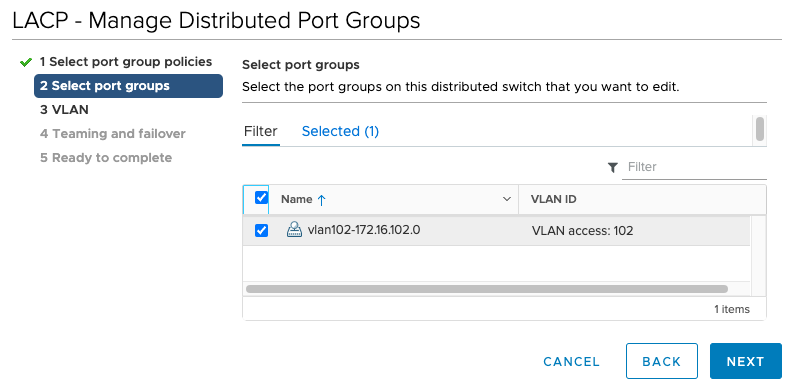Uncheck the vlan102-172.16.102.0 row checkbox
Screen dimensions: 795x388
pyautogui.click(x=261, y=231)
